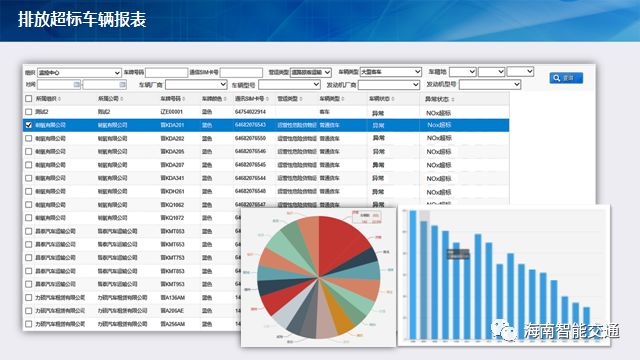Focus the 通讯SIM卡号 search input field
This screenshot has height=360, width=640.
241,73
